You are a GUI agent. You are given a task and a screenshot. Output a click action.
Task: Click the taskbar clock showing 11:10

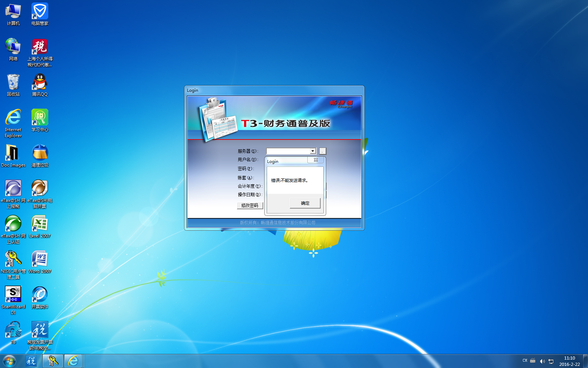click(569, 361)
